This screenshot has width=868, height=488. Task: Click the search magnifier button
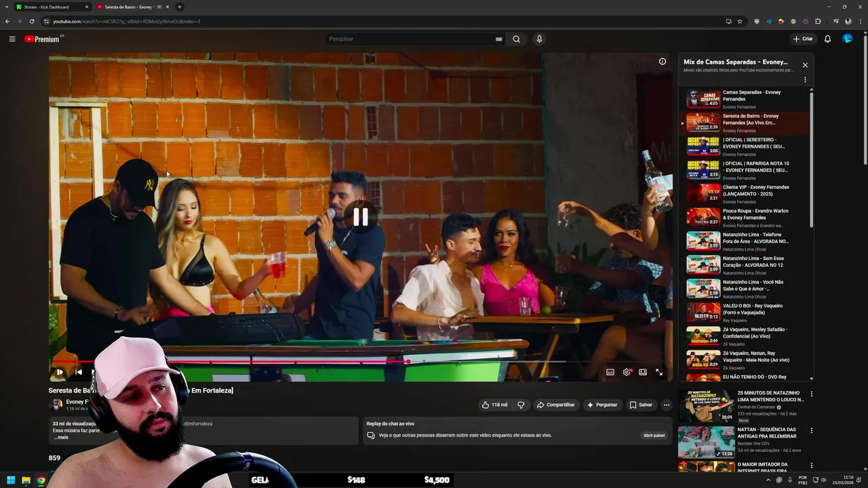click(x=516, y=39)
